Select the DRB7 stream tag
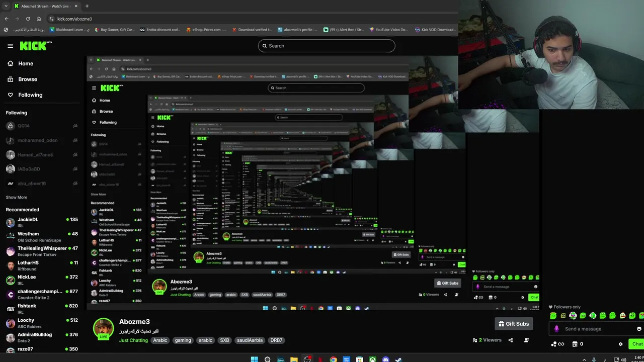The image size is (644, 362). click(x=276, y=340)
